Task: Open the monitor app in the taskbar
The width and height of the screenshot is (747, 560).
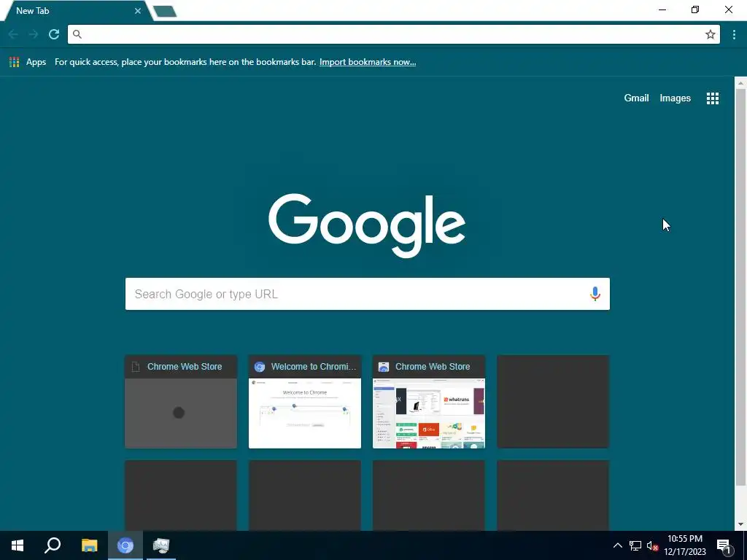Action: 161,545
